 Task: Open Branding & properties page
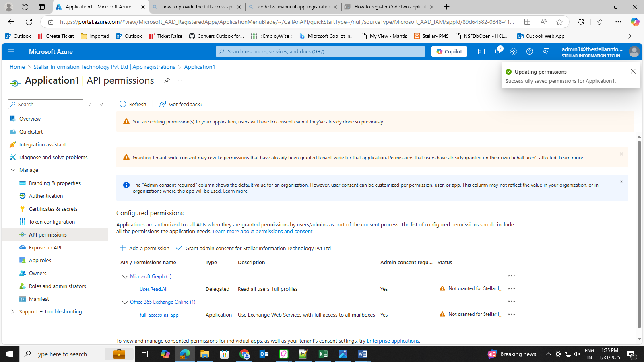[x=55, y=183]
